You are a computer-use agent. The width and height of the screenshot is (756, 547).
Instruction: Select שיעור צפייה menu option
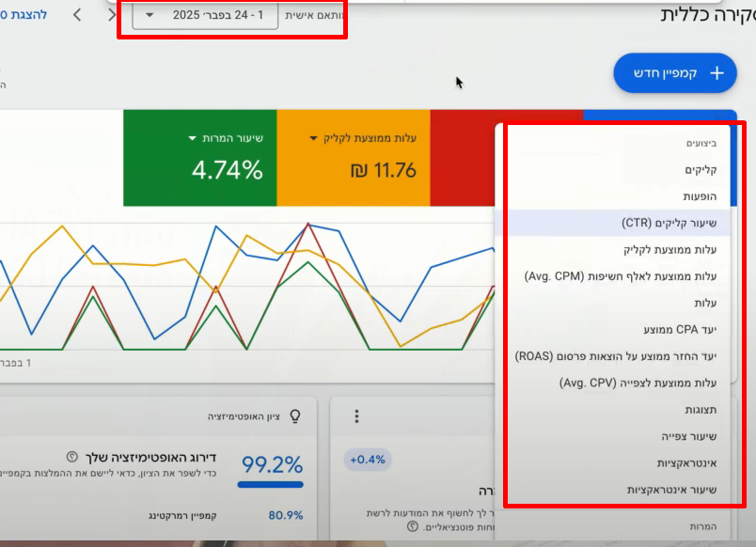(613, 436)
